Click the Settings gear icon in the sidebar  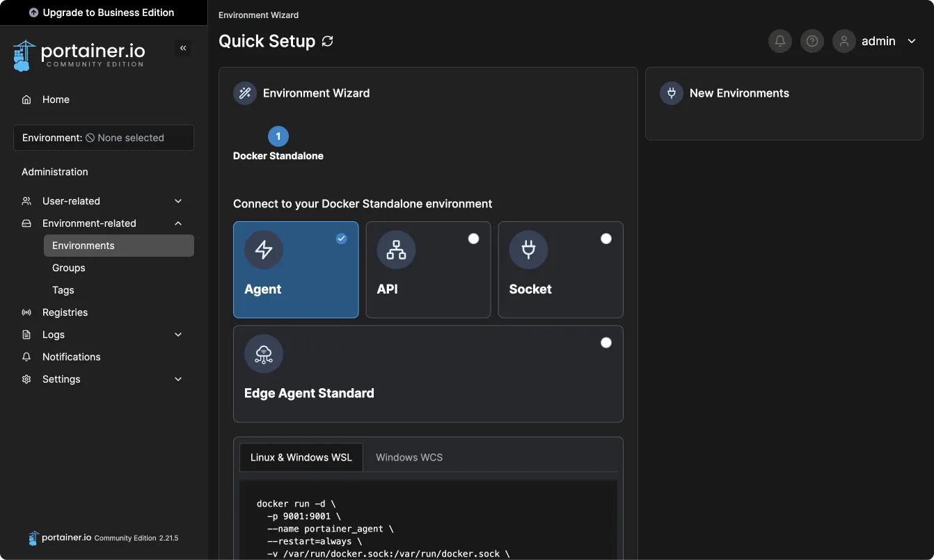point(26,379)
